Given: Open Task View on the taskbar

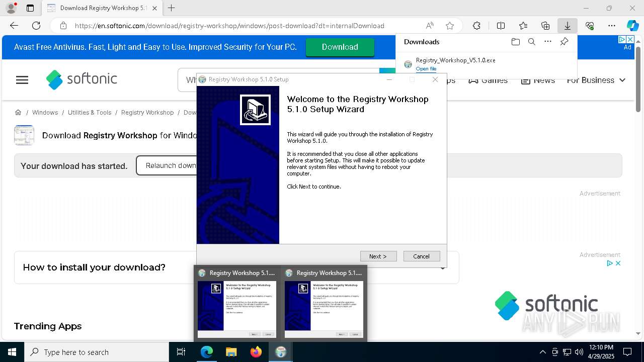Looking at the screenshot, I should pyautogui.click(x=181, y=352).
